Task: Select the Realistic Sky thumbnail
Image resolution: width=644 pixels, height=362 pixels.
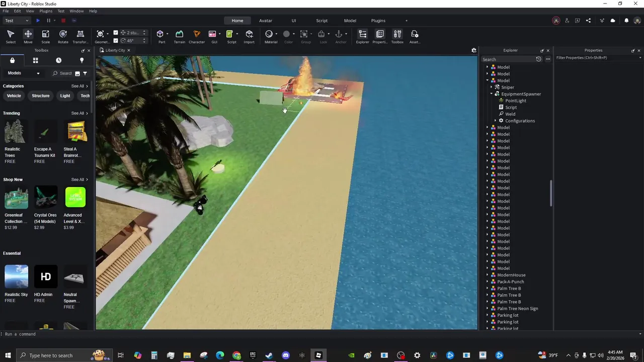Action: (16, 277)
